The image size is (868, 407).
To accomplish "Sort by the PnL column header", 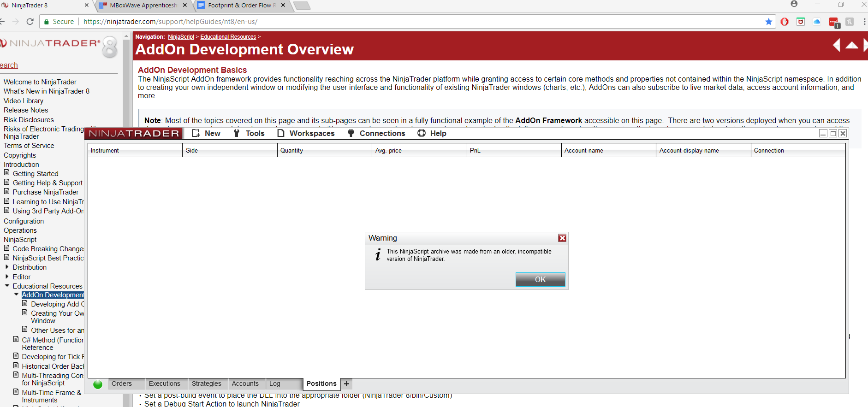I will click(x=514, y=150).
